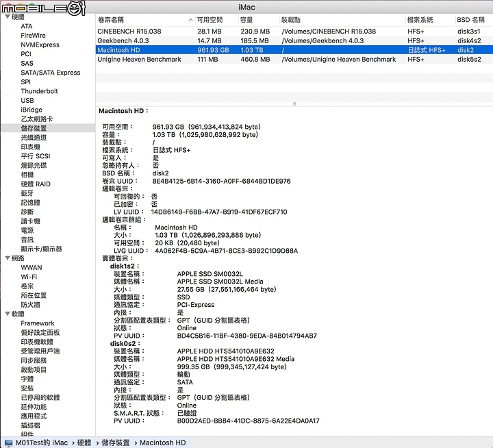The width and height of the screenshot is (493, 448).
Task: Select 啟動項目 startup items entry
Action: tap(34, 369)
